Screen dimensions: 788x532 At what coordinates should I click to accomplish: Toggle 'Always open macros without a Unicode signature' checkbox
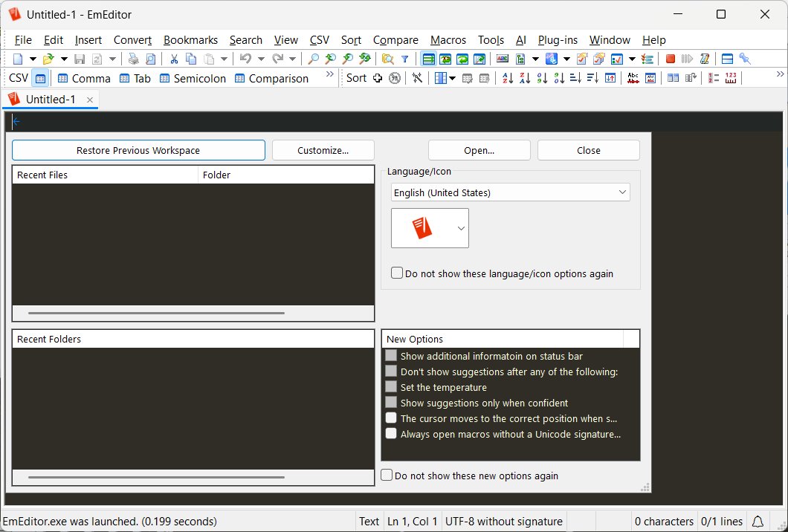pos(391,433)
